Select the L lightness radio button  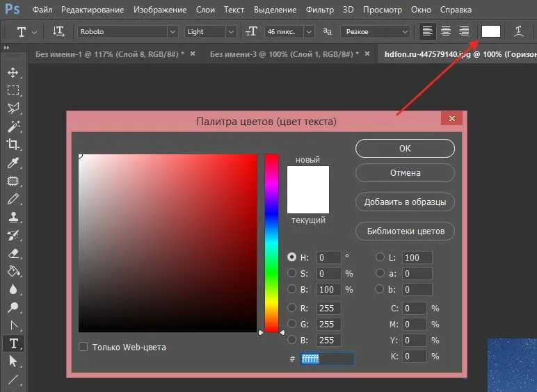(380, 257)
